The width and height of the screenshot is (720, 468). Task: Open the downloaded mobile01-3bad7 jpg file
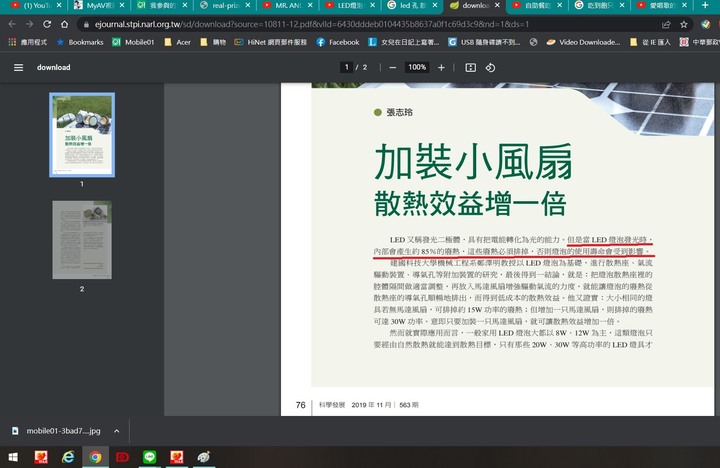coord(57,431)
